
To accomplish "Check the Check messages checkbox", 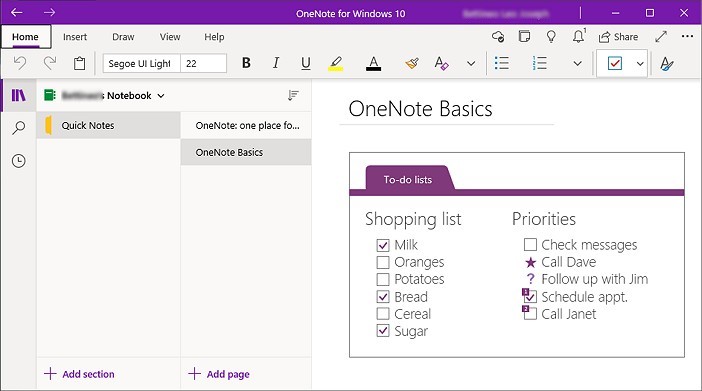I will click(530, 245).
